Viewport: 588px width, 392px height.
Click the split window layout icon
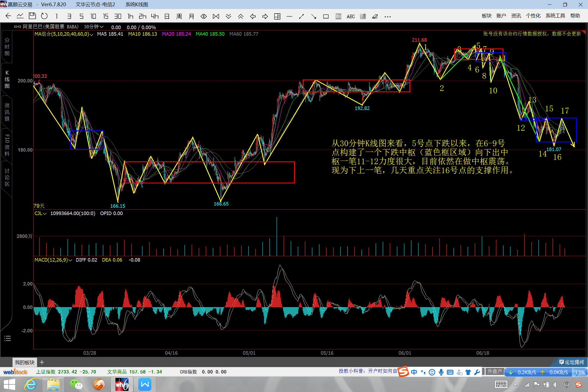pyautogui.click(x=277, y=17)
